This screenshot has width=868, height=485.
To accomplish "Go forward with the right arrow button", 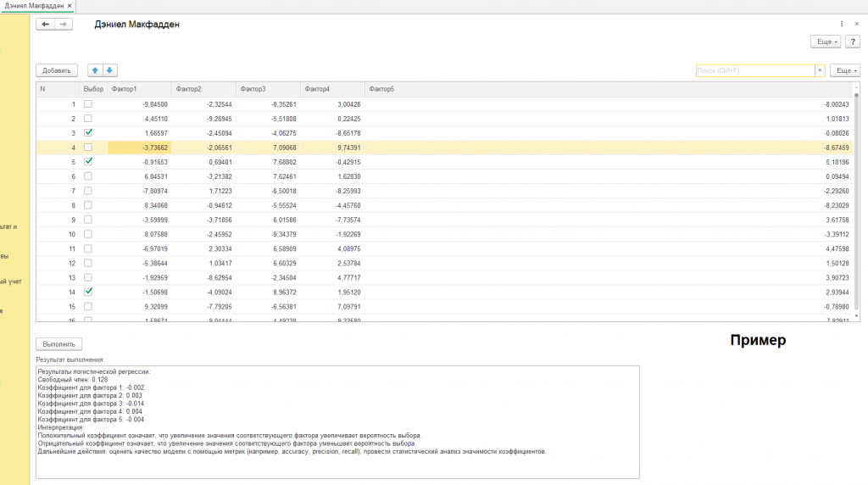I will tap(63, 25).
